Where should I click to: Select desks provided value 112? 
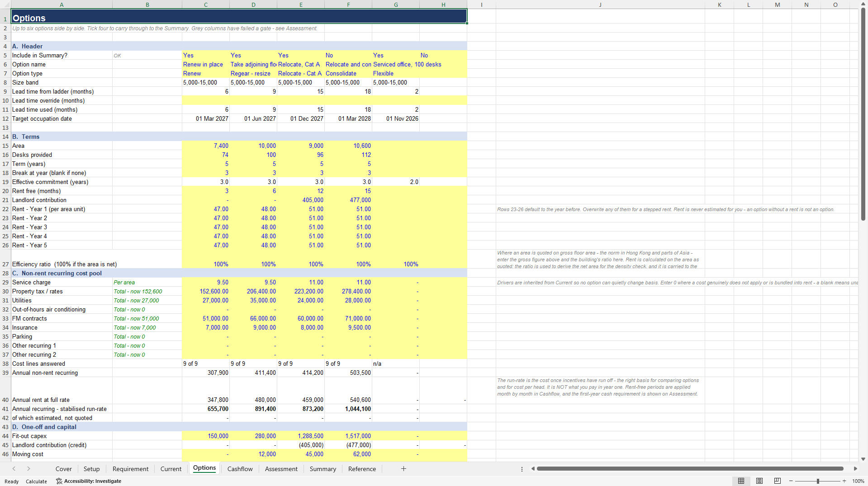[x=348, y=155]
